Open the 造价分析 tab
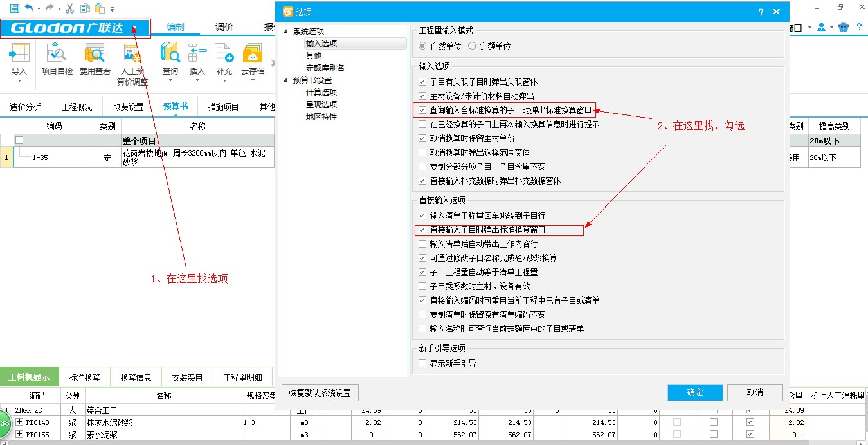The height and width of the screenshot is (445, 868). (x=26, y=107)
